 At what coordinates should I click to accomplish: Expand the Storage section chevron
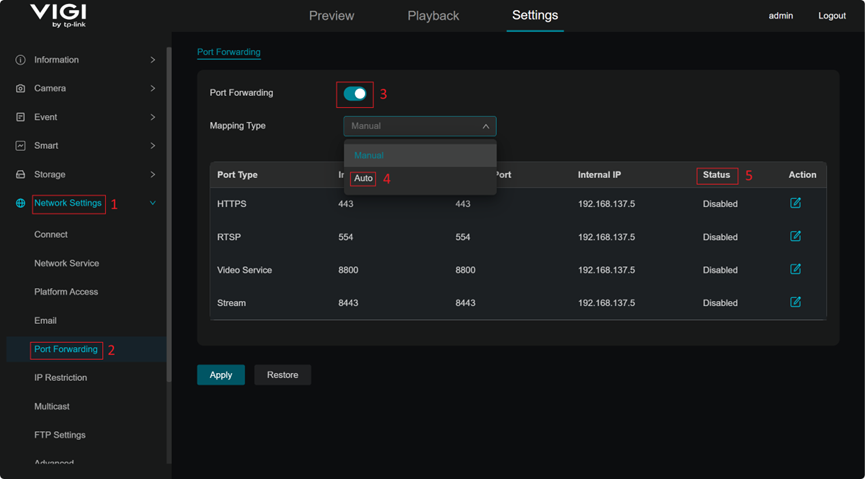point(153,174)
